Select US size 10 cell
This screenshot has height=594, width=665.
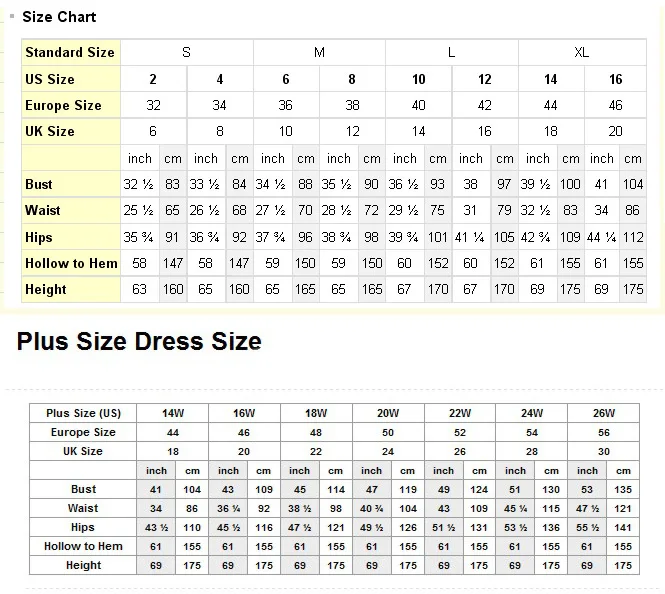(418, 79)
